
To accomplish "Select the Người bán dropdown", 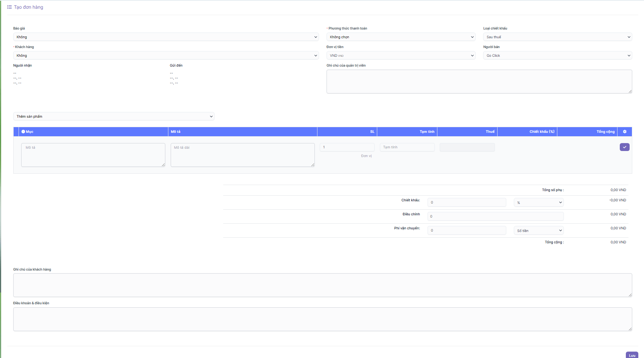I will (x=557, y=56).
